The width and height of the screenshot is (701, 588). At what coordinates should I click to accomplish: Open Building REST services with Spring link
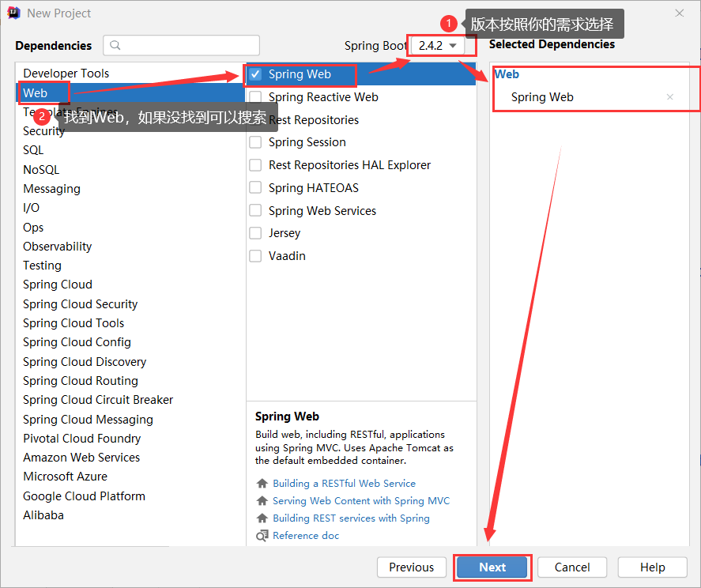point(351,518)
